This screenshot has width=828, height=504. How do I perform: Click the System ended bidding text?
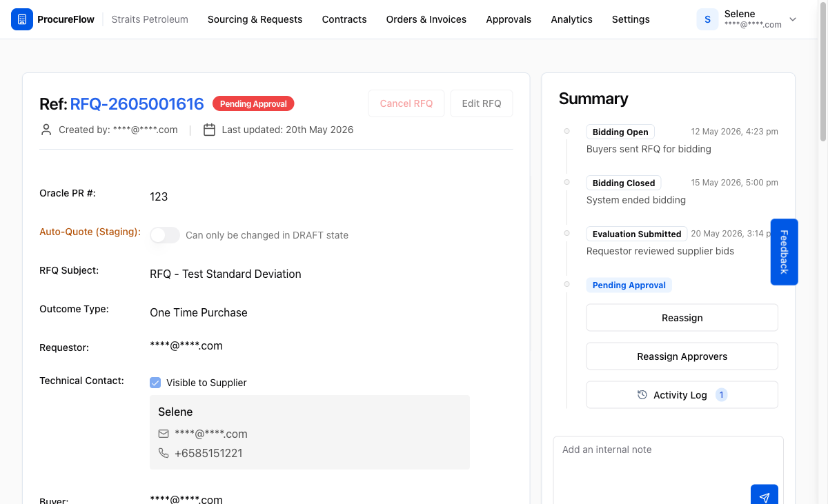click(636, 200)
